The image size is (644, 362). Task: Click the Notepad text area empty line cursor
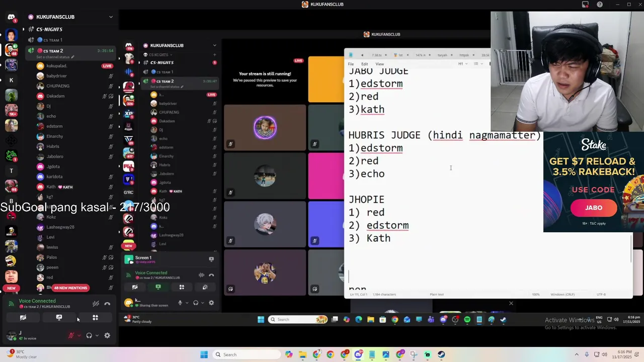349,277
